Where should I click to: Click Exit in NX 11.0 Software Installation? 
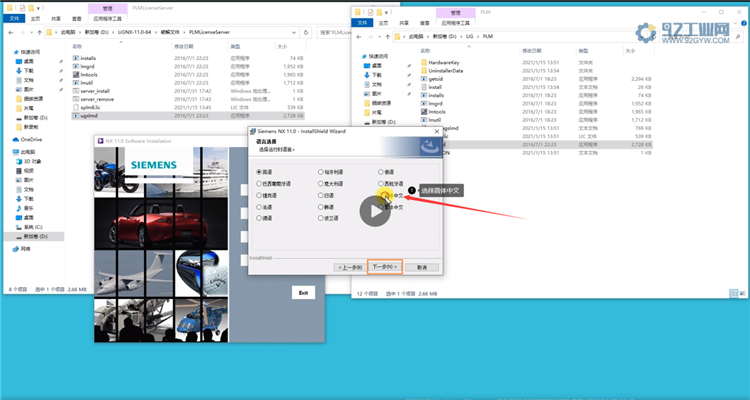(303, 293)
